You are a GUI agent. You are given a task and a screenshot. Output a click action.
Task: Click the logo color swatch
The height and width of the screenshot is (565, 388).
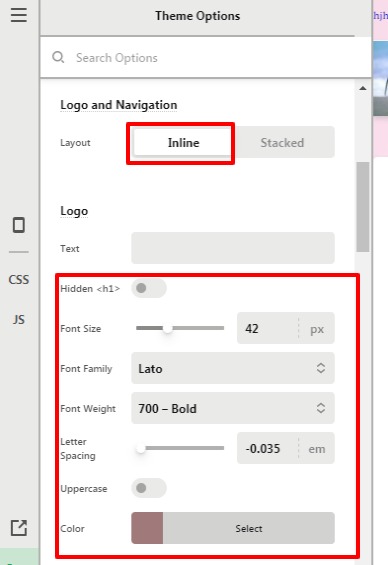(x=147, y=528)
